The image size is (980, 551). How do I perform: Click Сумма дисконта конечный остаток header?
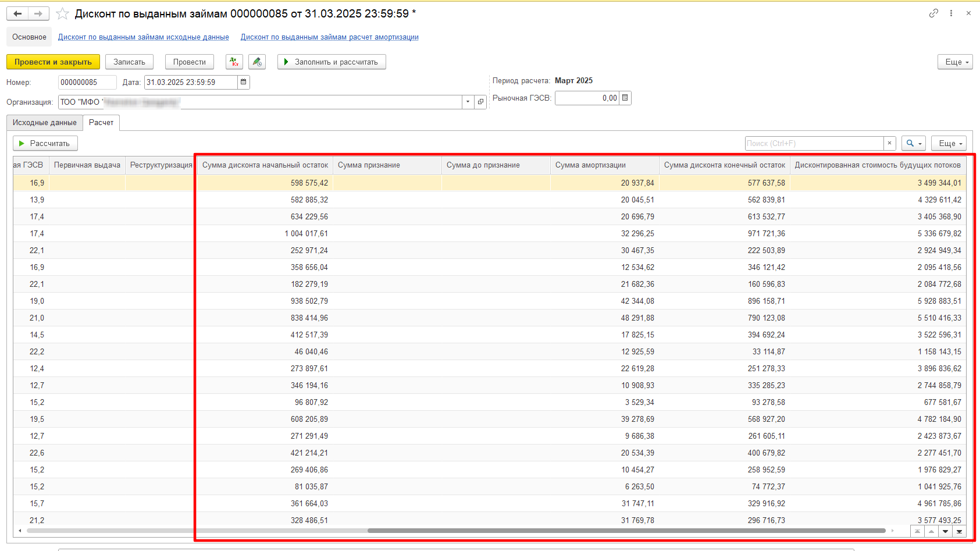[725, 165]
